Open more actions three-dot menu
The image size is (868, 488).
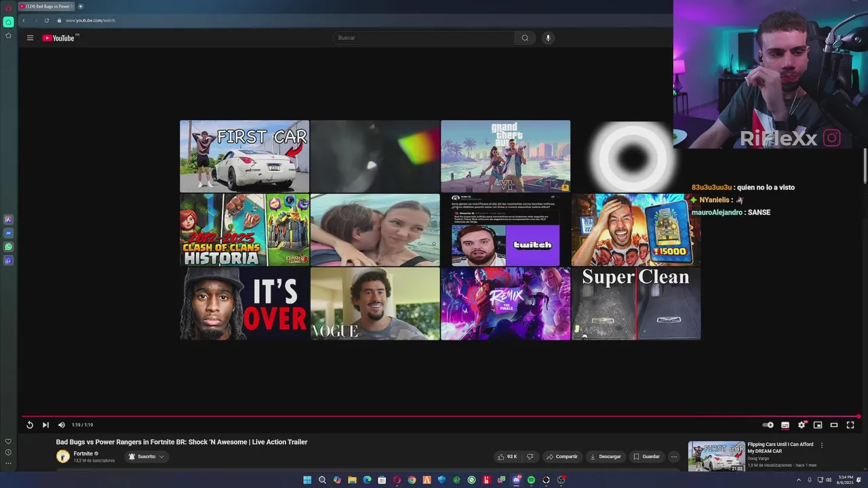pos(673,457)
